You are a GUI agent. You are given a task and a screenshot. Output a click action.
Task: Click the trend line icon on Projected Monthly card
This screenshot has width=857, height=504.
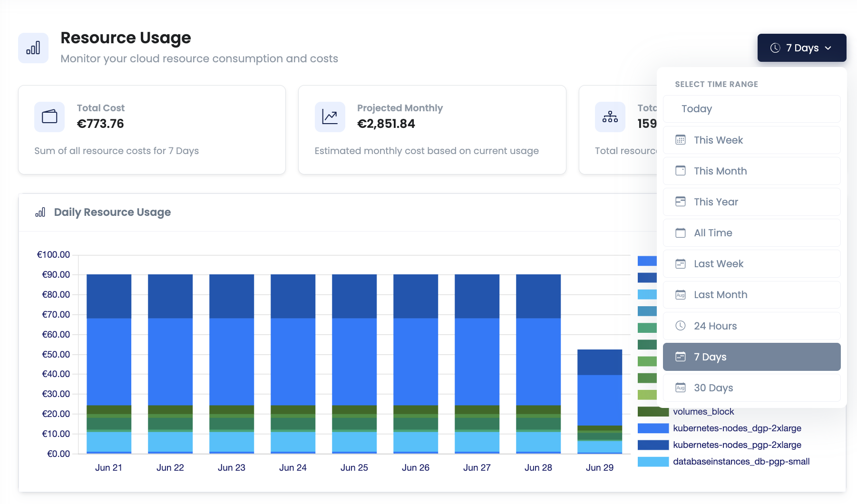point(330,117)
